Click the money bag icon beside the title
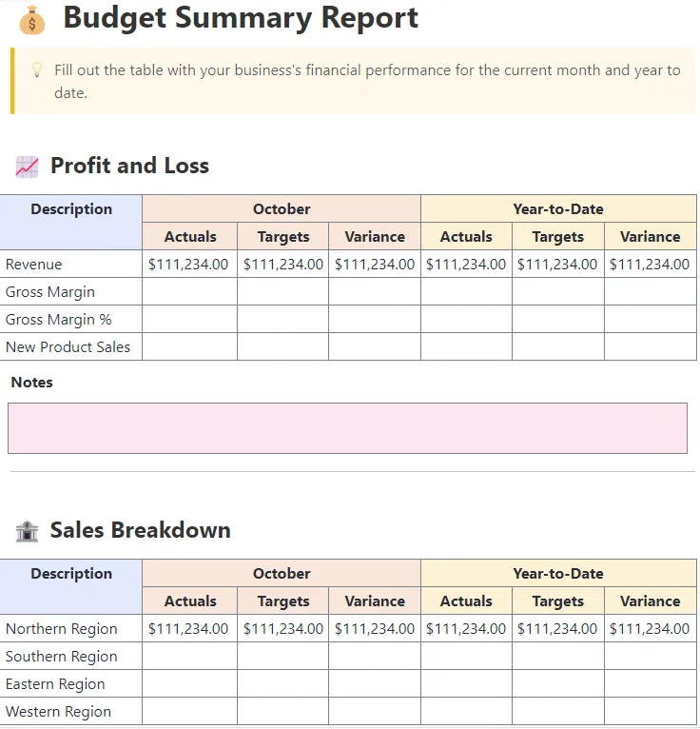The image size is (700, 729). pyautogui.click(x=32, y=20)
